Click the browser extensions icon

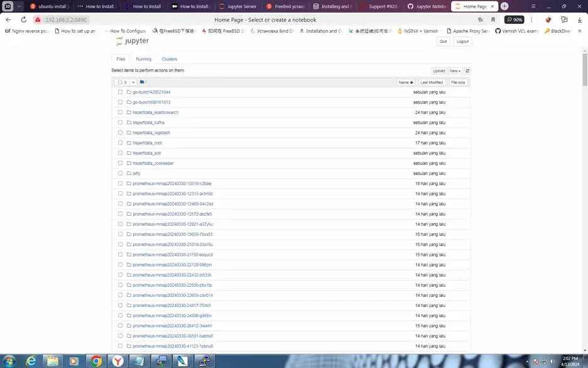[x=548, y=20]
